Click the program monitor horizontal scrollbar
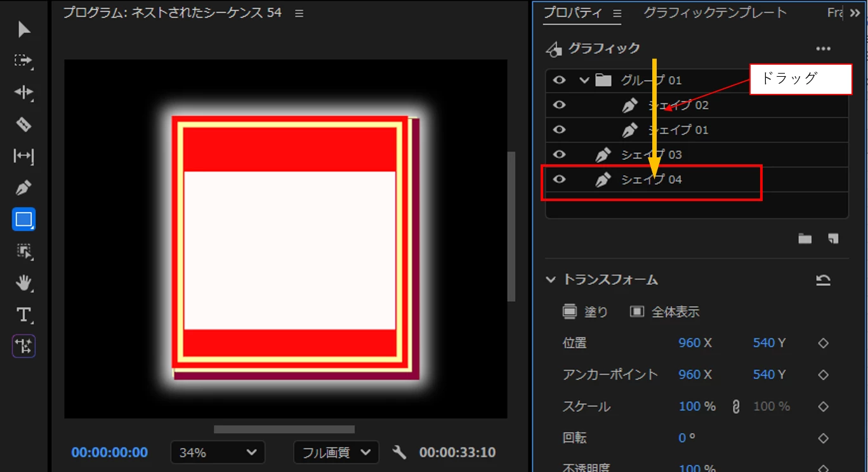Image resolution: width=868 pixels, height=472 pixels. (x=284, y=429)
